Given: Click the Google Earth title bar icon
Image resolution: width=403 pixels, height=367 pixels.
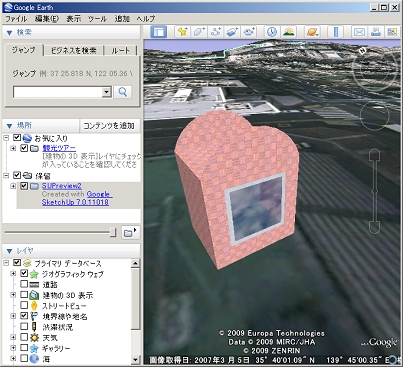Looking at the screenshot, I should click(x=8, y=7).
